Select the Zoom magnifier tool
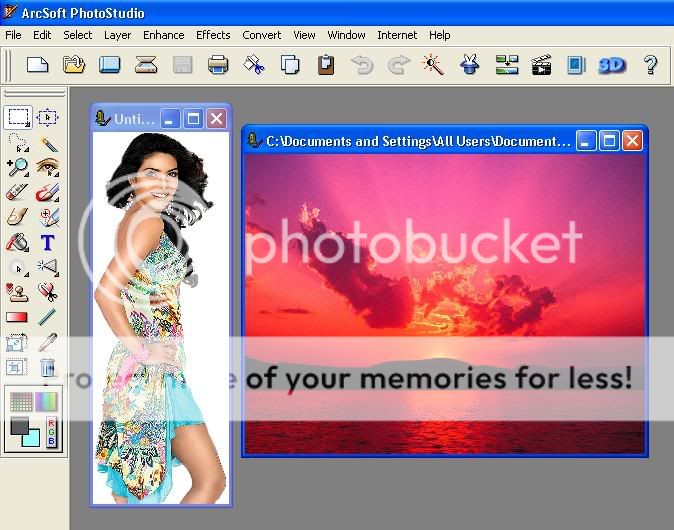This screenshot has width=674, height=530. click(x=18, y=168)
